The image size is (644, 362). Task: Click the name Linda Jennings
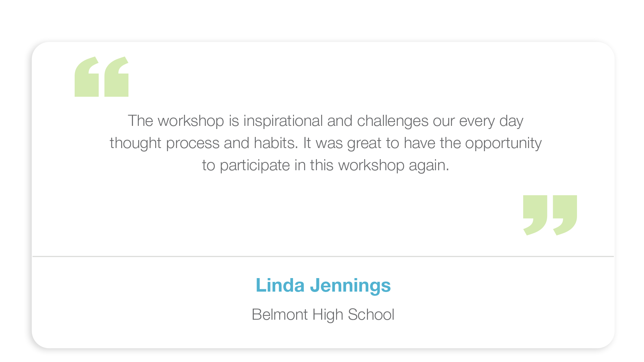tap(323, 285)
